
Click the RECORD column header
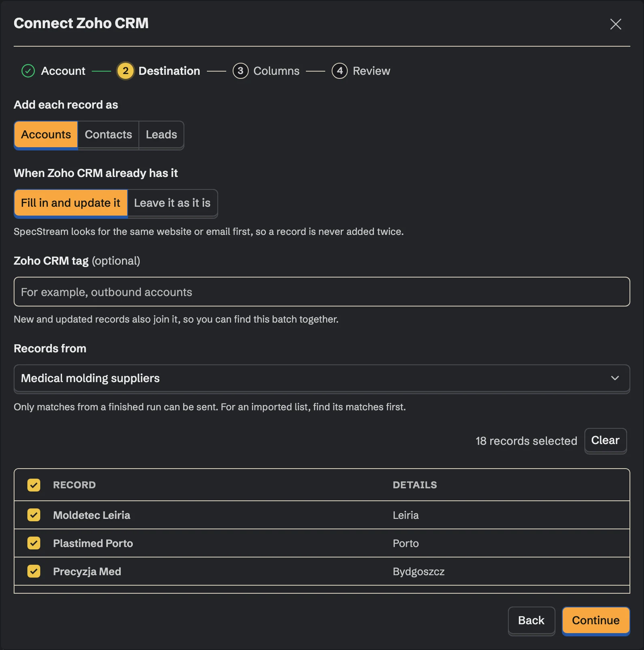pos(74,485)
